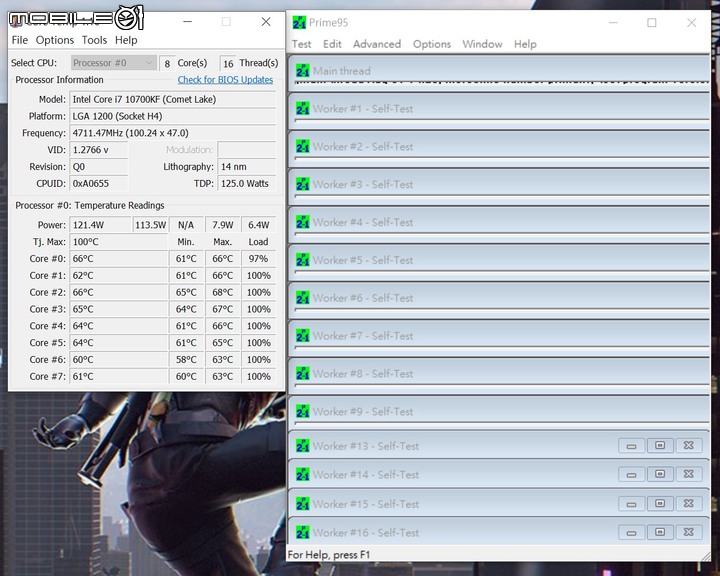Image resolution: width=720 pixels, height=576 pixels.
Task: Select the Worker #9 Self-Test title bar
Action: click(x=499, y=412)
